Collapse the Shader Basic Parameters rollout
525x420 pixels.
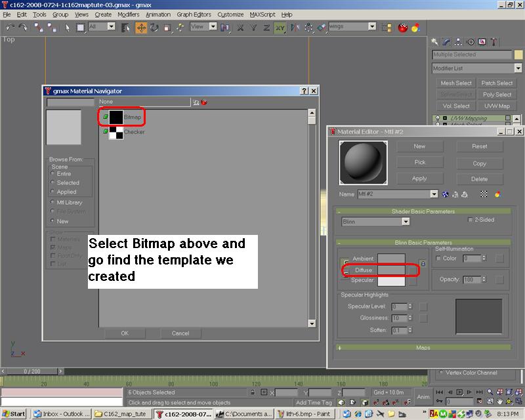coord(424,211)
